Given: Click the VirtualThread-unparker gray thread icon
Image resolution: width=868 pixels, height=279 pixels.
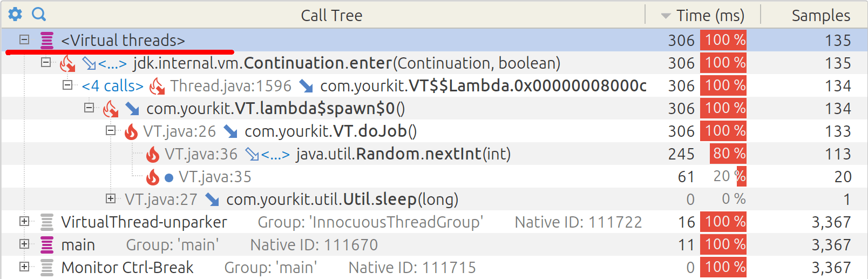Looking at the screenshot, I should click(x=47, y=222).
